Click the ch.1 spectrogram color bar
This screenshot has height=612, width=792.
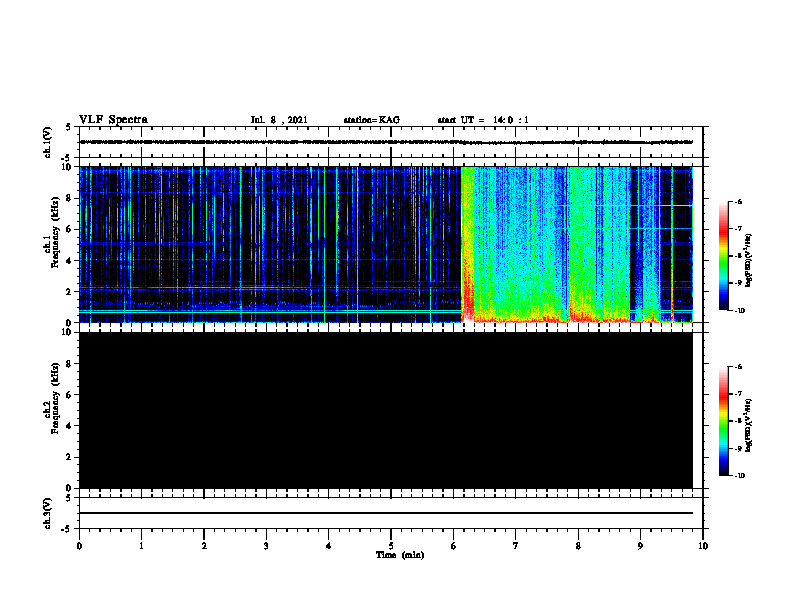(723, 256)
